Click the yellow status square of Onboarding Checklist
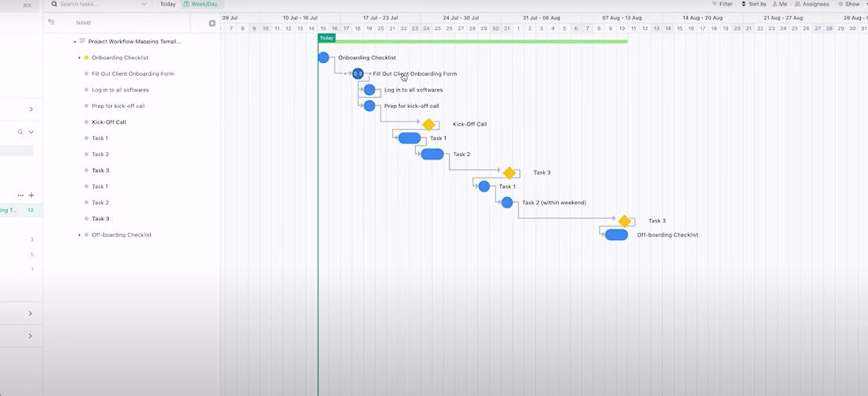This screenshot has height=396, width=868. pos(86,58)
